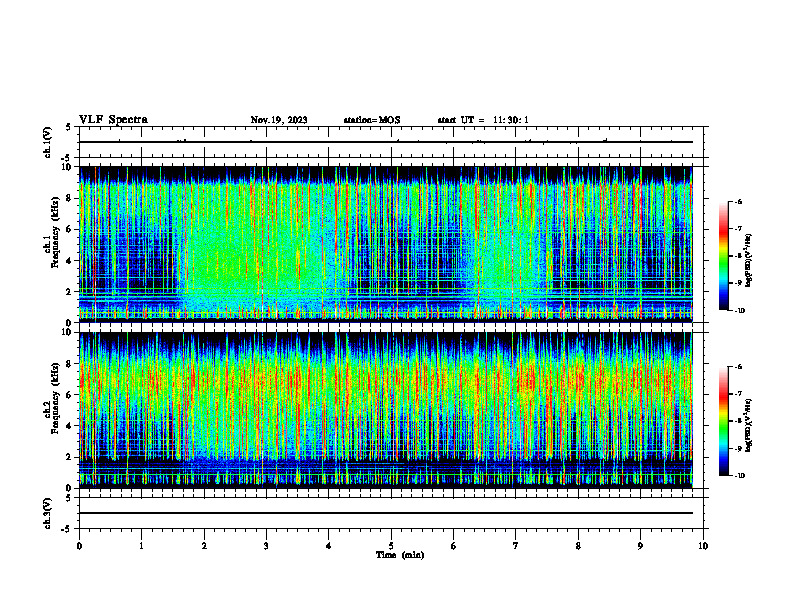Select ch.1 colorbar 'log(PSD)(V²/Hz)' label
This screenshot has height=612, width=792.
point(749,260)
